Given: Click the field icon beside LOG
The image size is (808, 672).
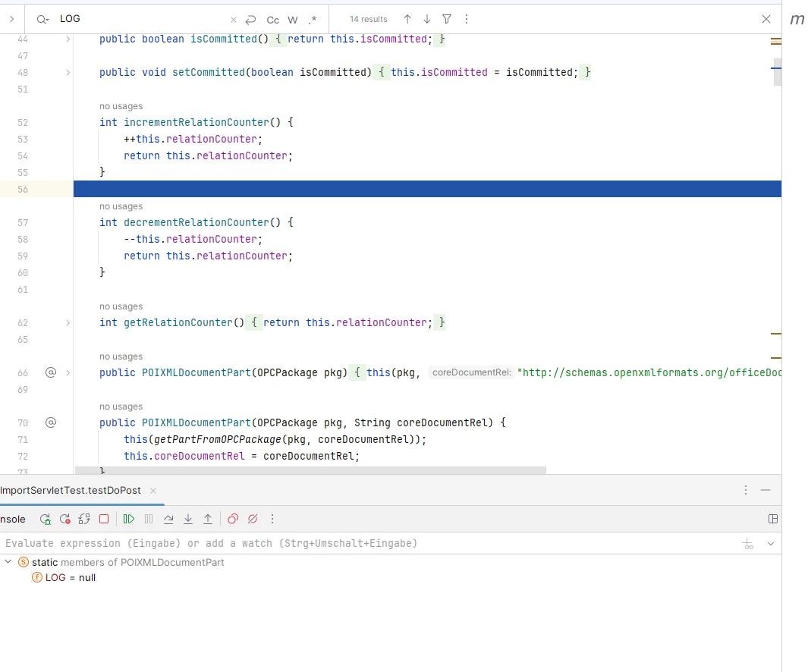Looking at the screenshot, I should [37, 578].
